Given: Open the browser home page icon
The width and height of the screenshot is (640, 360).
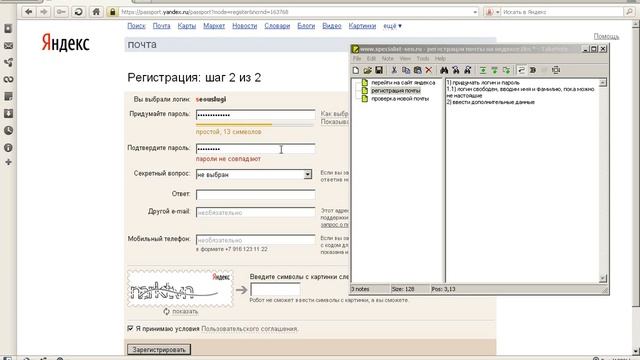Looking at the screenshot, I should point(96,12).
